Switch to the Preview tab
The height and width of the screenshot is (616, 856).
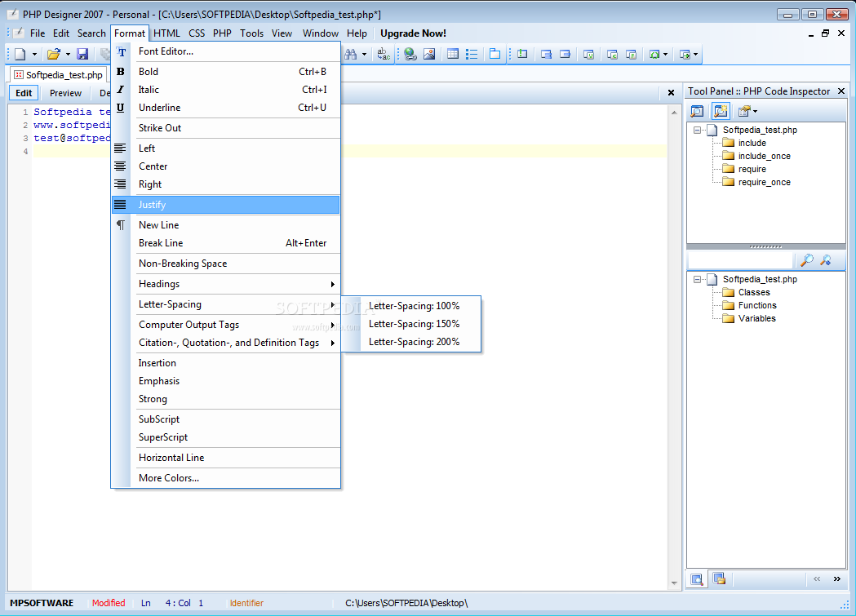[x=65, y=93]
